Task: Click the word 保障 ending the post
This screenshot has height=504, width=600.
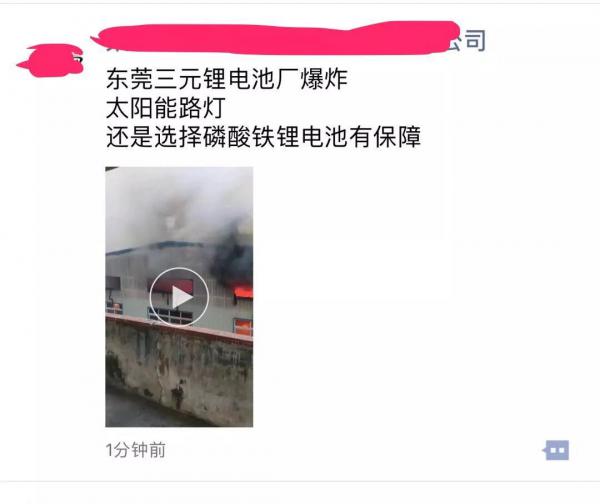Action: (x=398, y=137)
